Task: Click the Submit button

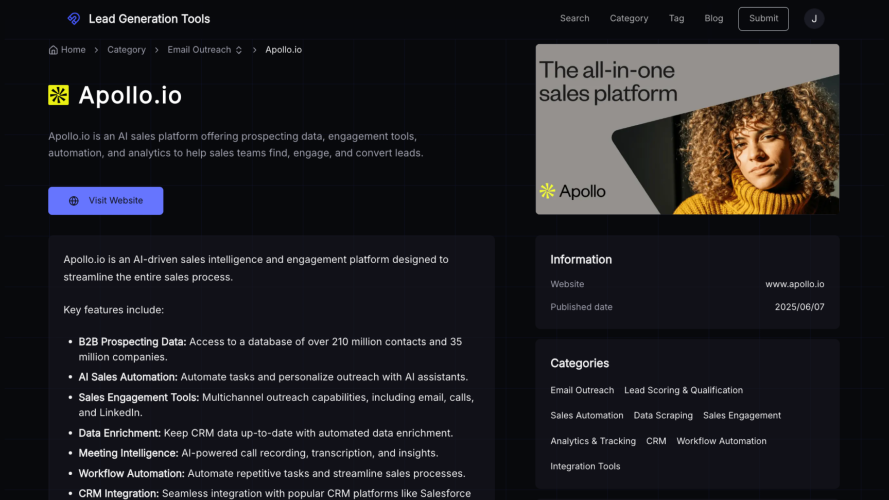Action: click(763, 19)
